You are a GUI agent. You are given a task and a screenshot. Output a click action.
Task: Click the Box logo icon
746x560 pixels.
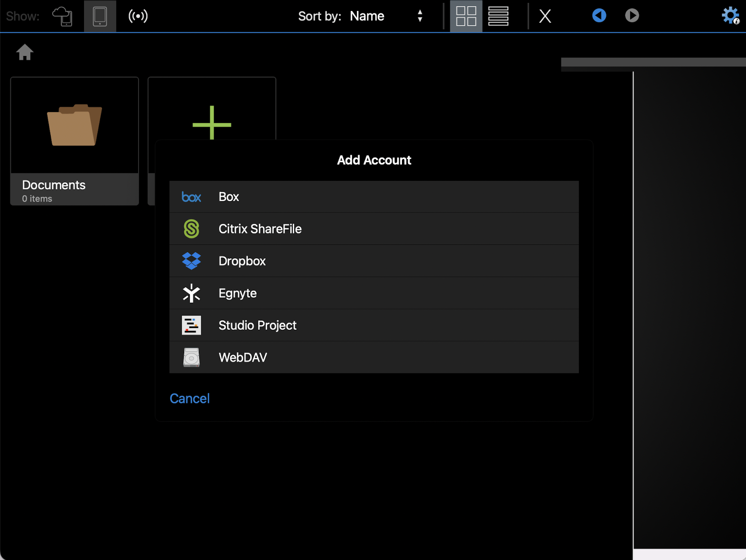pos(191,197)
